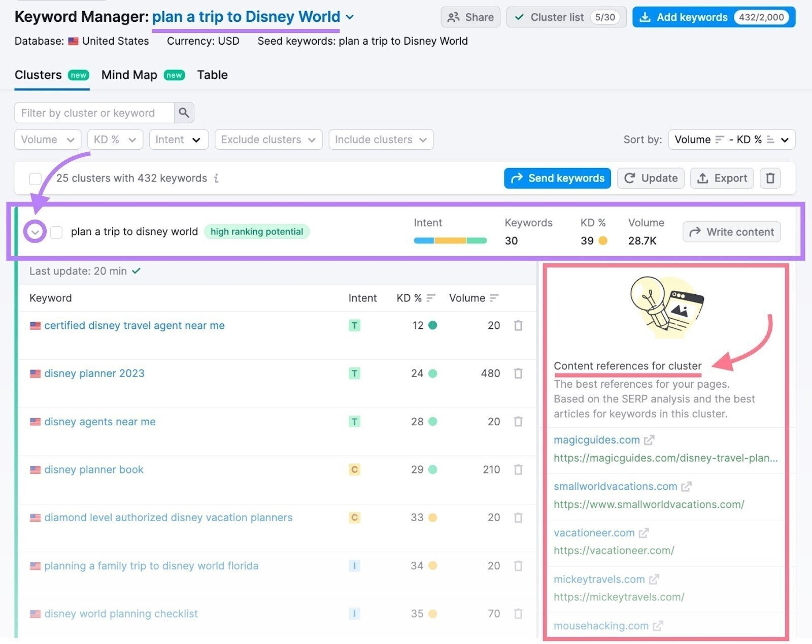Sort keywords by KD % column icon
Screen dimensions: 812x644
431,298
